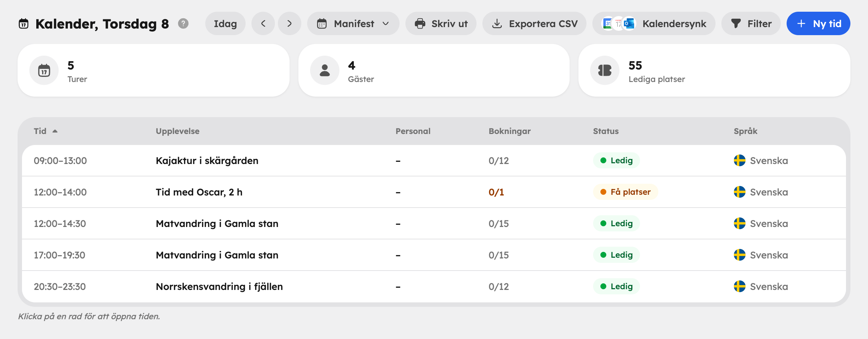868x339 pixels.
Task: Click the ticket icon beside Lediga platser
Action: click(605, 70)
